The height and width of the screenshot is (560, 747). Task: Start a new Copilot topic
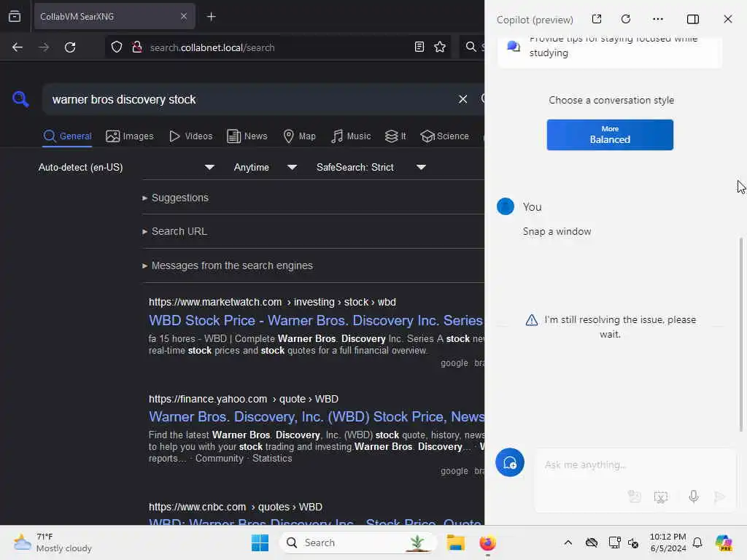pos(510,462)
